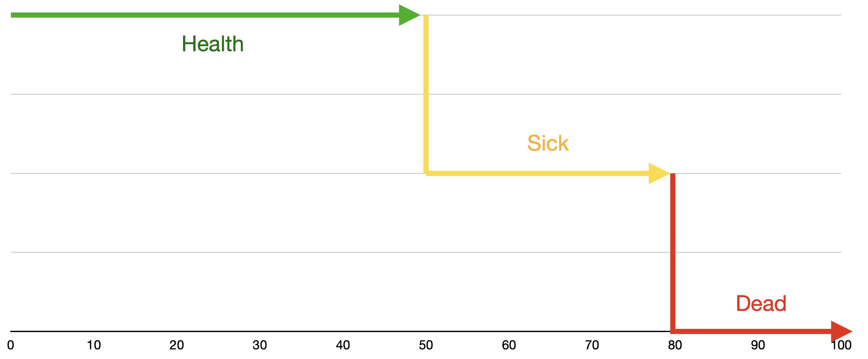This screenshot has width=868, height=359.
Task: Select the red vertical drop line
Action: pos(672,252)
